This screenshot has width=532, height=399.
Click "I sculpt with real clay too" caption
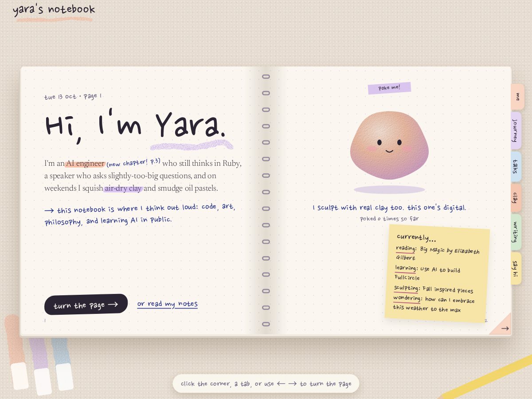389,207
